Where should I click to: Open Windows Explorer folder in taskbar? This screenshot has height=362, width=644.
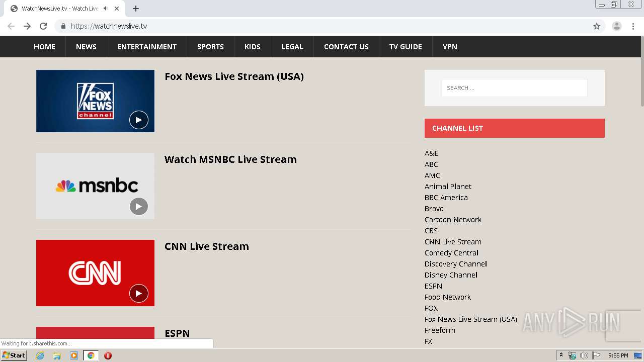57,355
